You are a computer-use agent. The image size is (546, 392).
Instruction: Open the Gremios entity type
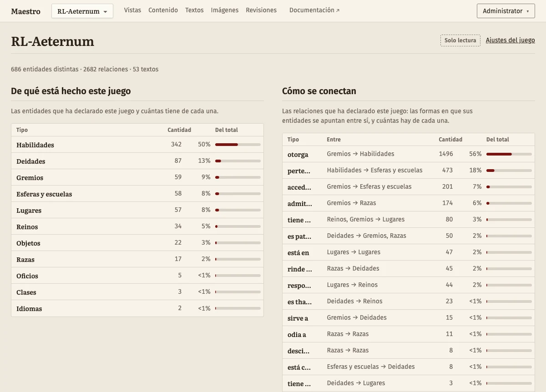pyautogui.click(x=30, y=178)
